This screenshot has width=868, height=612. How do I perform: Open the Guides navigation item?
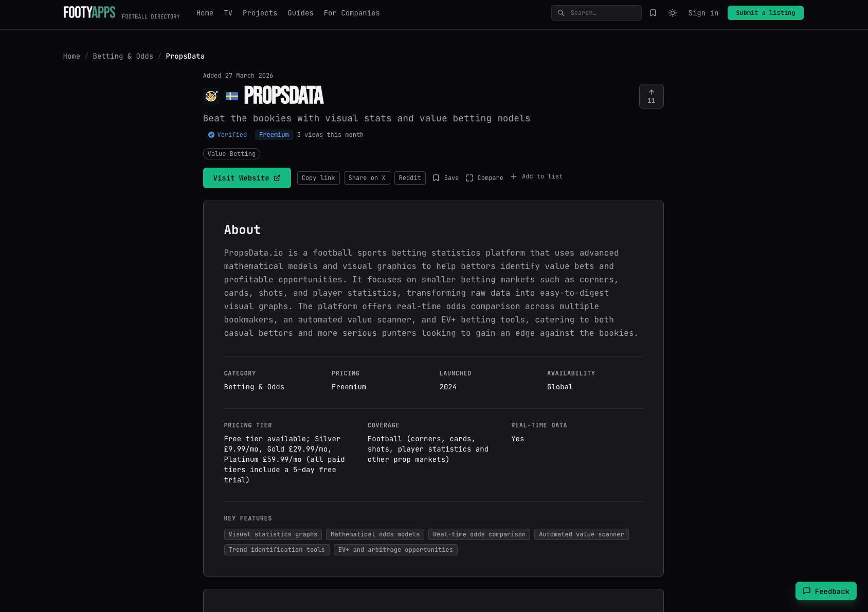(x=300, y=13)
